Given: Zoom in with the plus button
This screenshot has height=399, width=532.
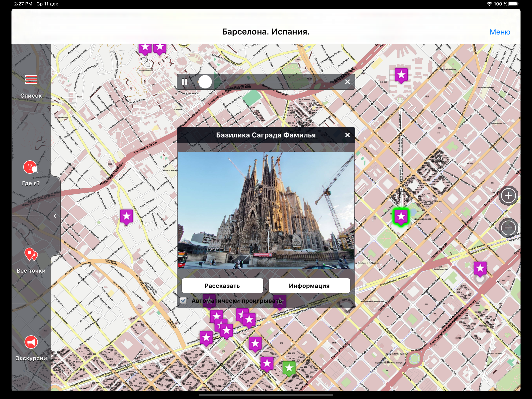Looking at the screenshot, I should click(x=508, y=196).
